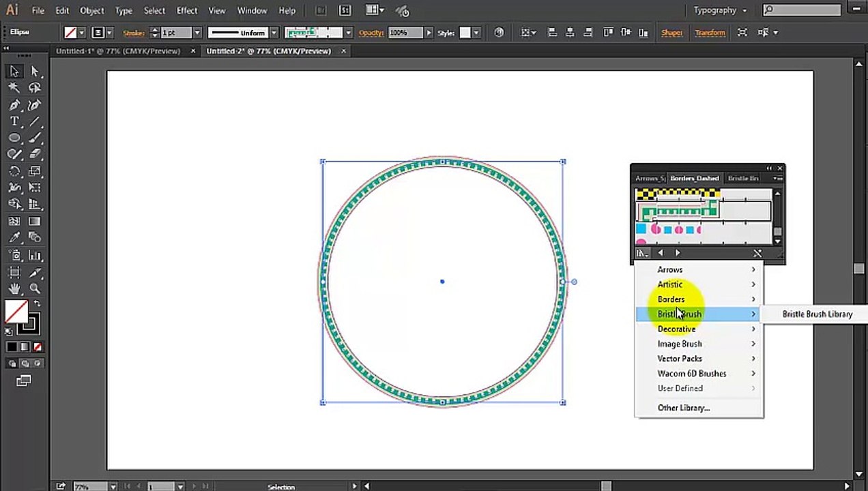Screen dimensions: 868x491
Task: Select the Zoom magnifier tool
Action: 35,289
